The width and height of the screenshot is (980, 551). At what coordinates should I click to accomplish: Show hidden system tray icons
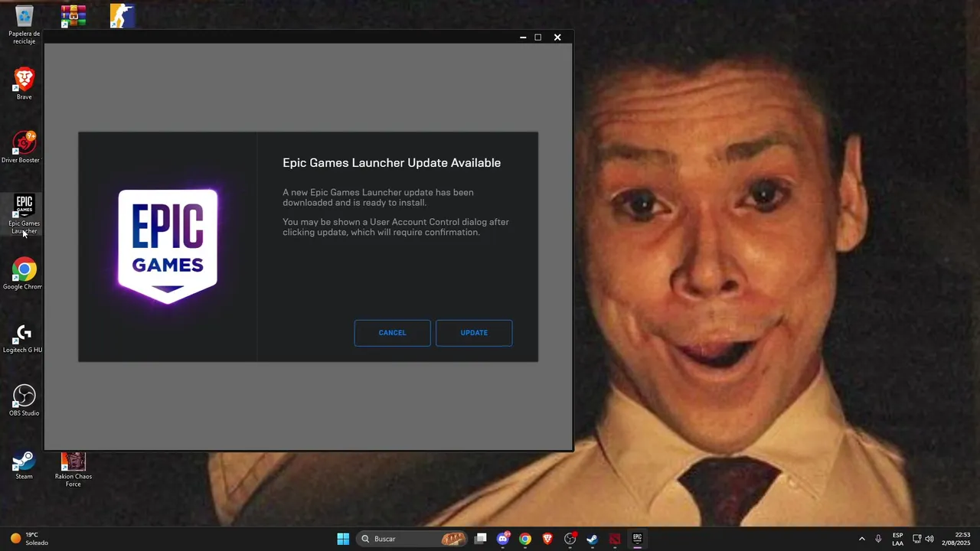pyautogui.click(x=861, y=539)
